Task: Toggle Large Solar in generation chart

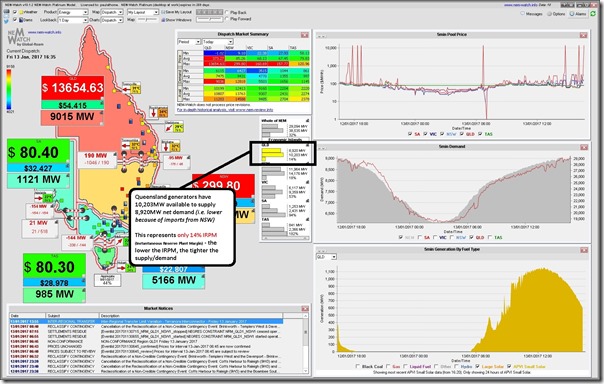Action: (477, 366)
